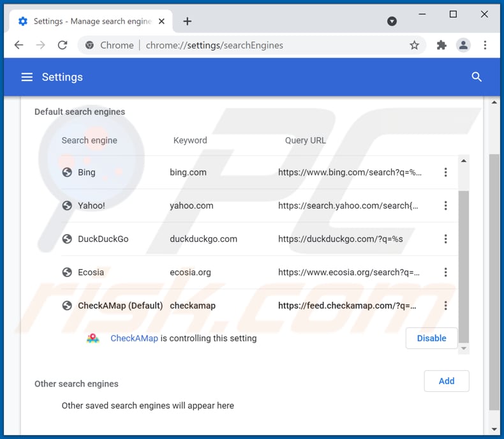
Task: Open new tab with plus button
Action: tap(188, 21)
